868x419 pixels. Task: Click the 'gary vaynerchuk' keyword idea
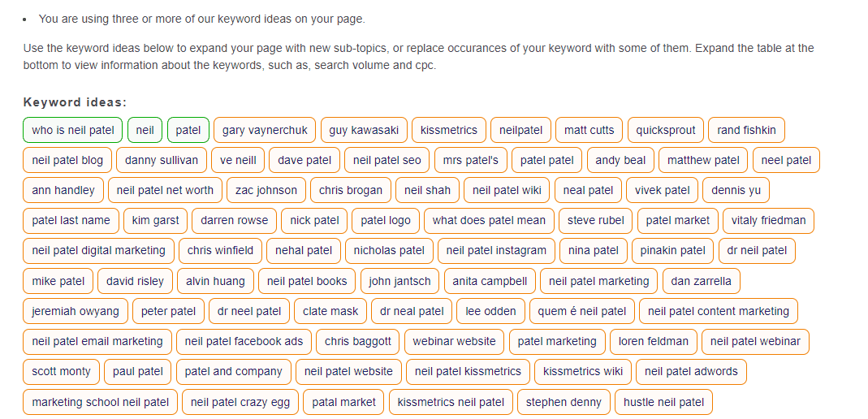pos(265,130)
